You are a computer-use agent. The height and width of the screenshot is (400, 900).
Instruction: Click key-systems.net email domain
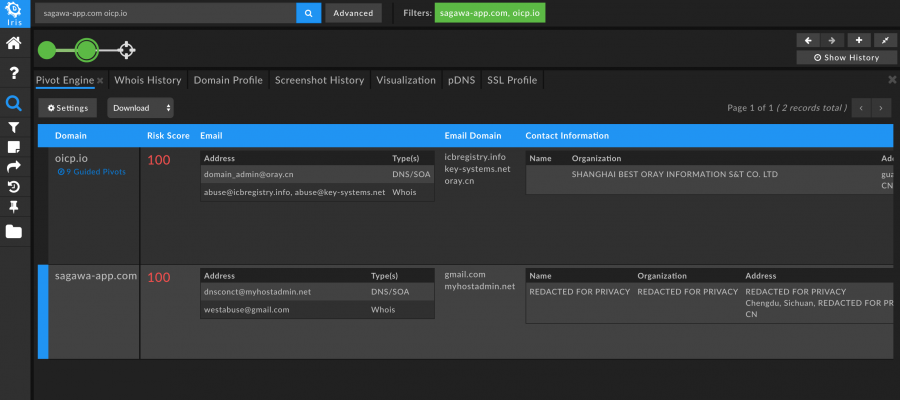pos(477,169)
